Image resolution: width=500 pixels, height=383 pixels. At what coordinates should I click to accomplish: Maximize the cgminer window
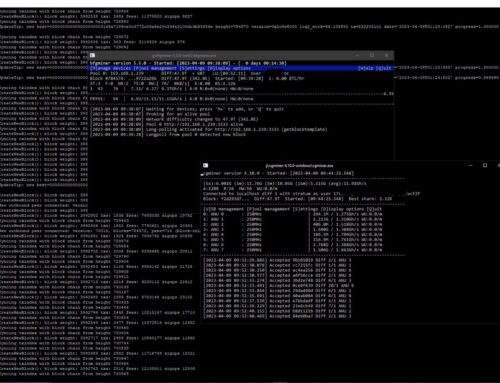coord(485,165)
